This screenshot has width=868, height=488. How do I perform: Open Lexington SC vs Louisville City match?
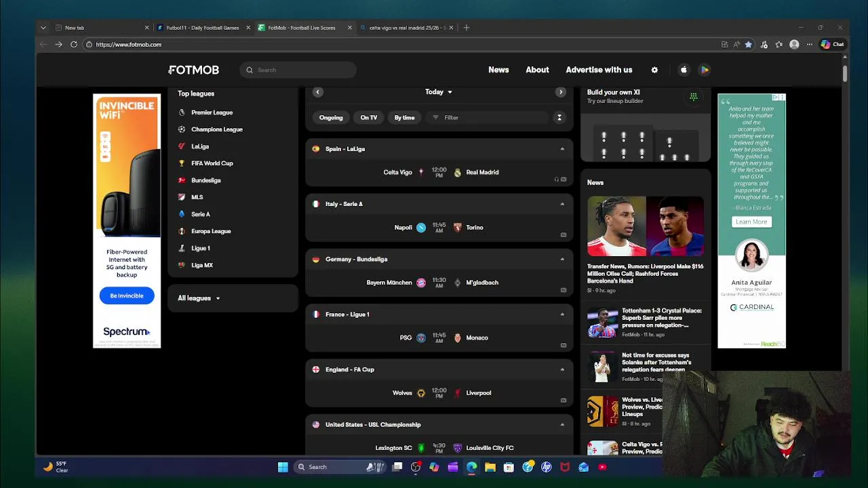(439, 447)
